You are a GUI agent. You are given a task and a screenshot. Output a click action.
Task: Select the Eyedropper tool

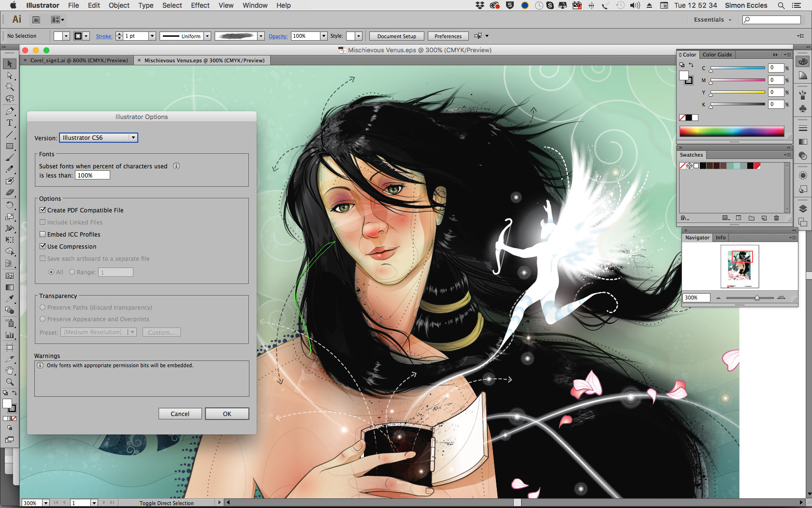[x=10, y=299]
